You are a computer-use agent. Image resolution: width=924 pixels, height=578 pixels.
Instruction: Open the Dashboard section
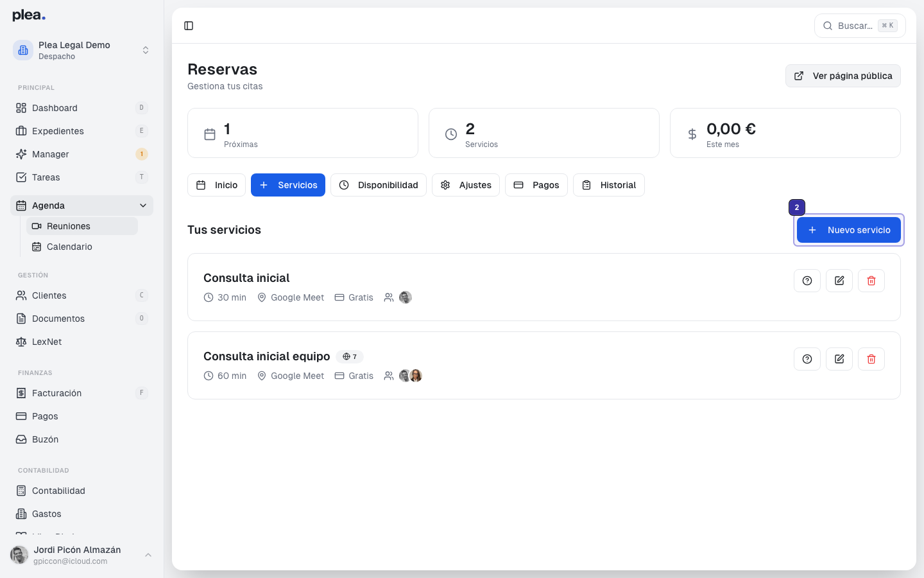[x=55, y=108]
